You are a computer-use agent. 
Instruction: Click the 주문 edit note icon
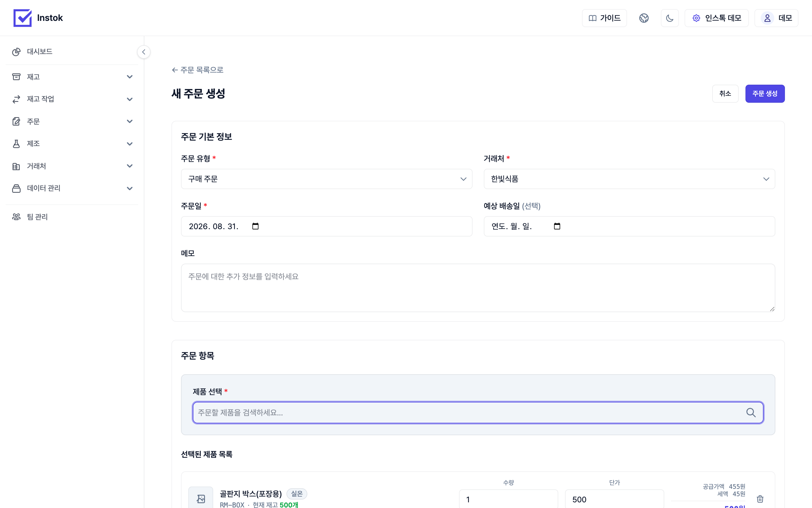[x=16, y=121]
